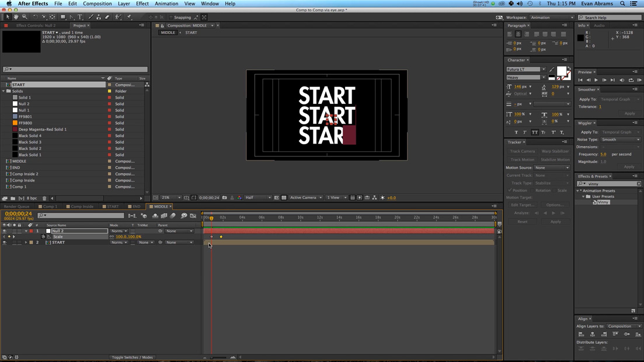Enable motion blur switch in timeline
The height and width of the screenshot is (362, 644).
(x=172, y=215)
